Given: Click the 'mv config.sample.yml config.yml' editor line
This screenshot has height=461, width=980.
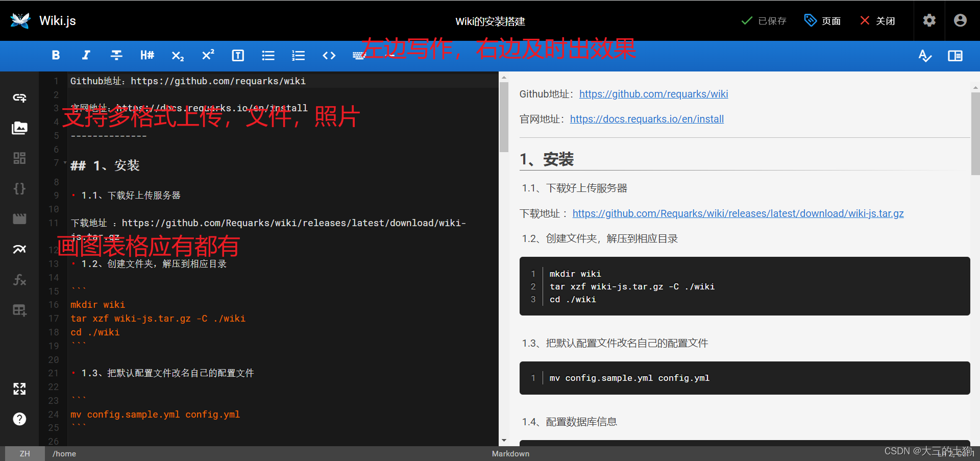Looking at the screenshot, I should click(155, 415).
